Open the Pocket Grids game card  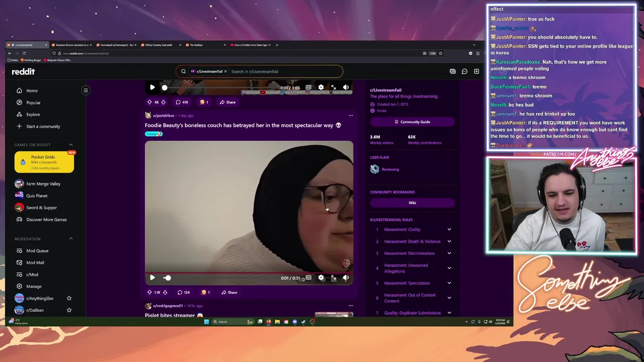pos(44,162)
